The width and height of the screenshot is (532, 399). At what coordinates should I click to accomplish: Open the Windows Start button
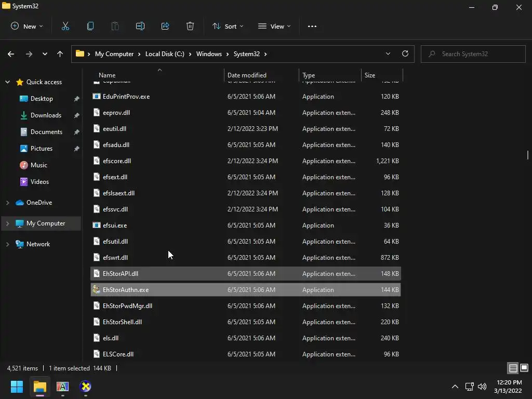coord(17,387)
